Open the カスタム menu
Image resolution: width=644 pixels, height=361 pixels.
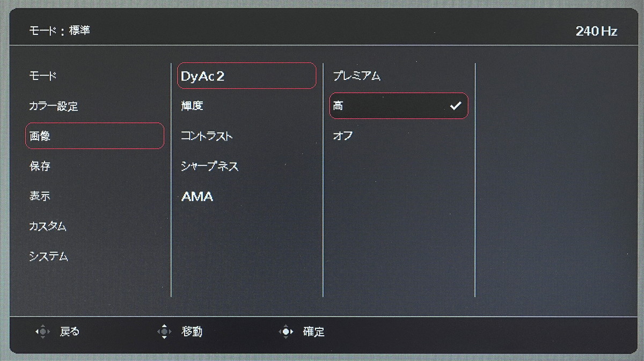click(94, 226)
